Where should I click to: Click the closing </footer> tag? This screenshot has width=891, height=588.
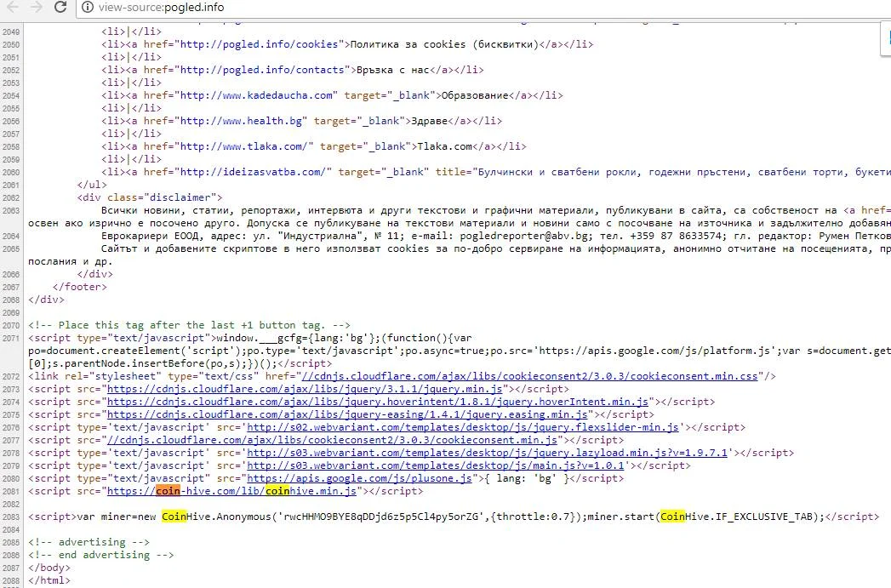(x=79, y=287)
